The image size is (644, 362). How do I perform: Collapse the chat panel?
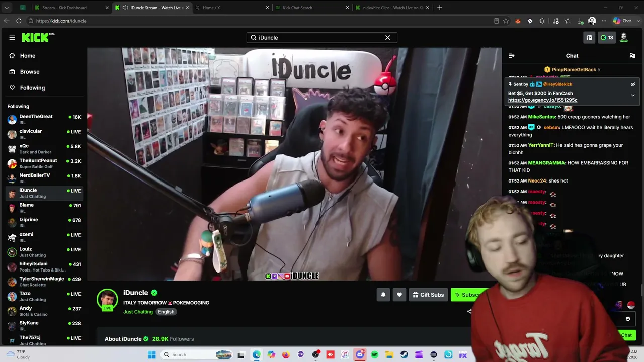click(512, 56)
